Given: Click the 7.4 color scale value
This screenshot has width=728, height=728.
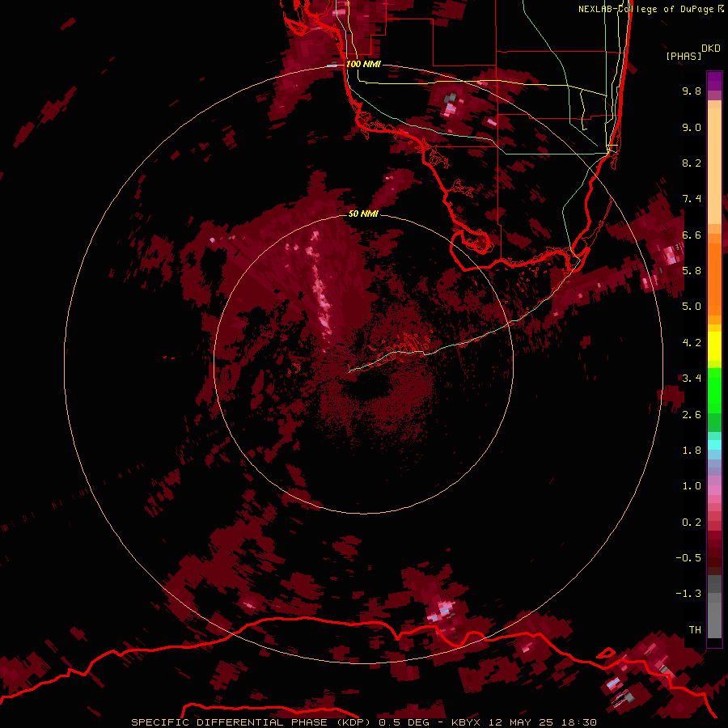Looking at the screenshot, I should [692, 199].
